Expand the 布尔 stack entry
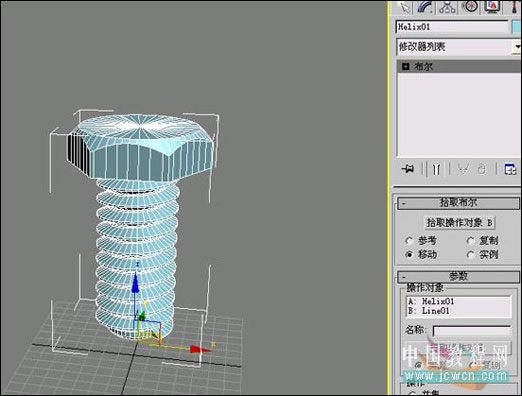This screenshot has width=522, height=396. 405,66
